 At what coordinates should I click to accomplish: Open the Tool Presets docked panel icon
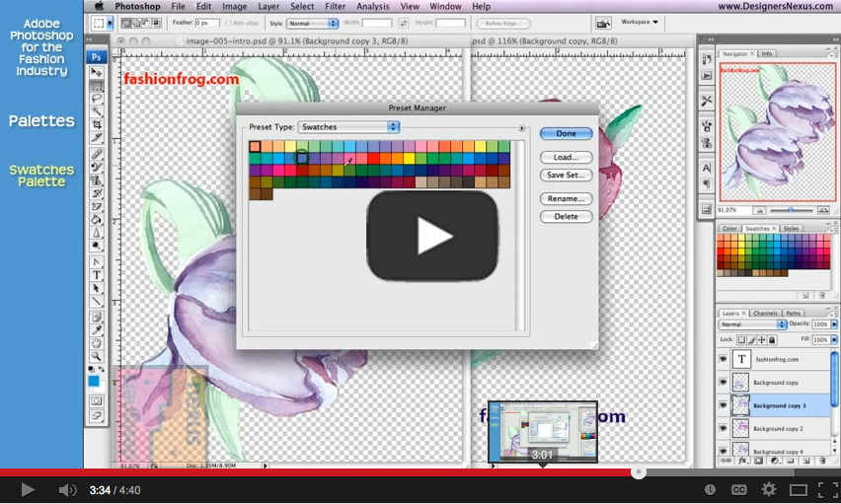coord(707,101)
